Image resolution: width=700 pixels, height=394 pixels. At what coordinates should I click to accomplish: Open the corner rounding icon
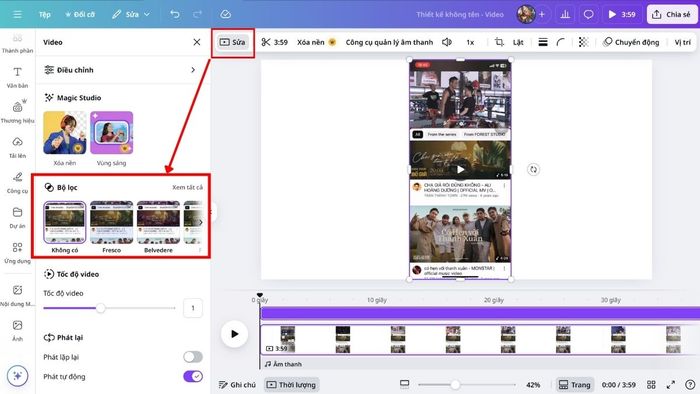pos(561,42)
